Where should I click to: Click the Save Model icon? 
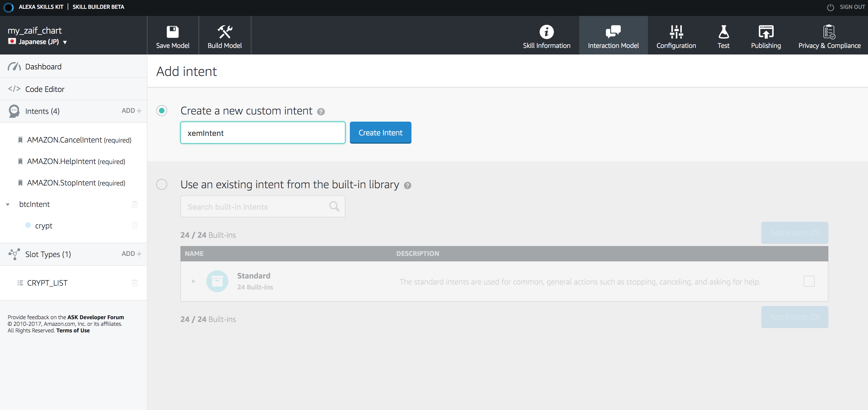[173, 35]
